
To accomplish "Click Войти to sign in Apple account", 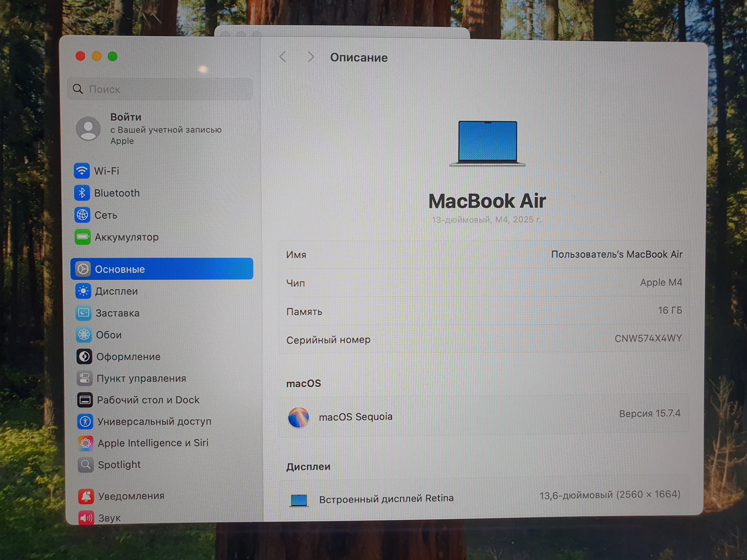I will [x=126, y=117].
